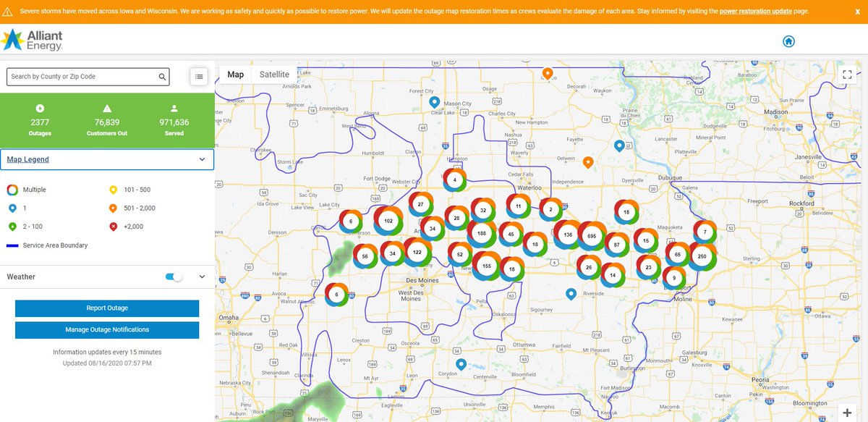
Task: Enter fullscreen map view
Action: (848, 75)
